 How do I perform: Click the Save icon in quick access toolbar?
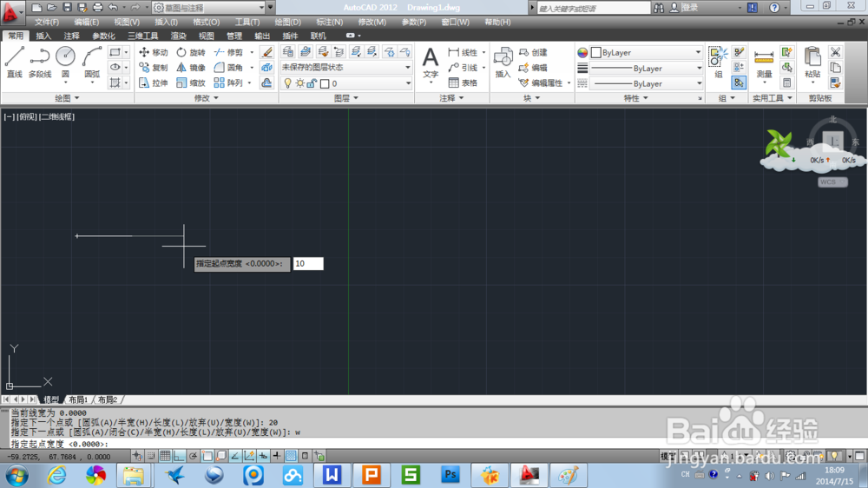(x=67, y=7)
